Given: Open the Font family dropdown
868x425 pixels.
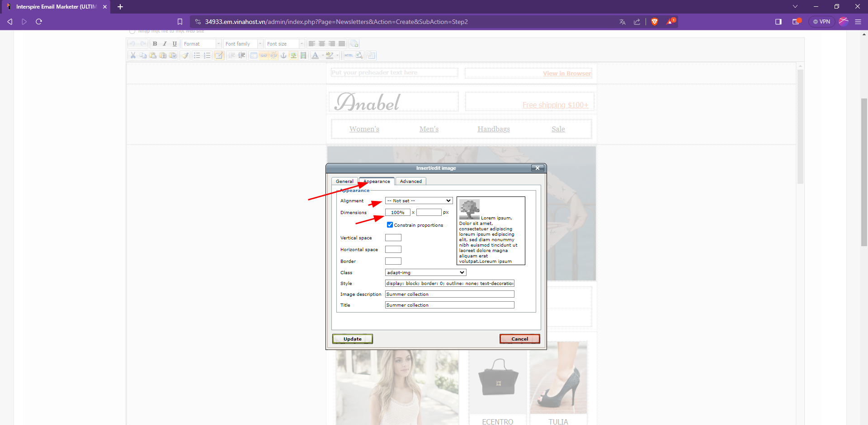Looking at the screenshot, I should tap(243, 44).
